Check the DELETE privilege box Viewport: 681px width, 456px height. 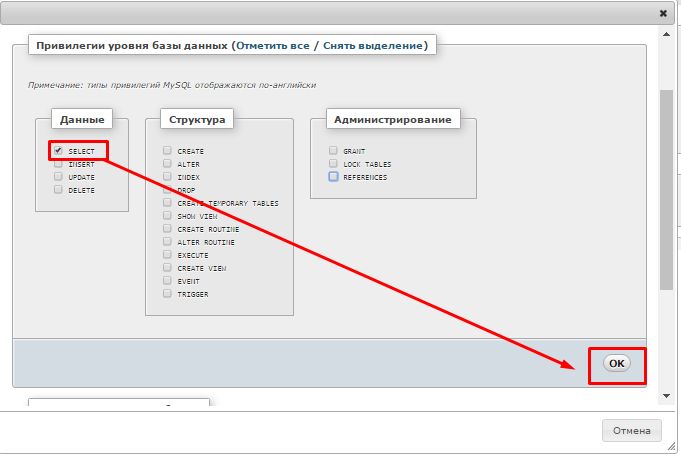click(x=58, y=190)
